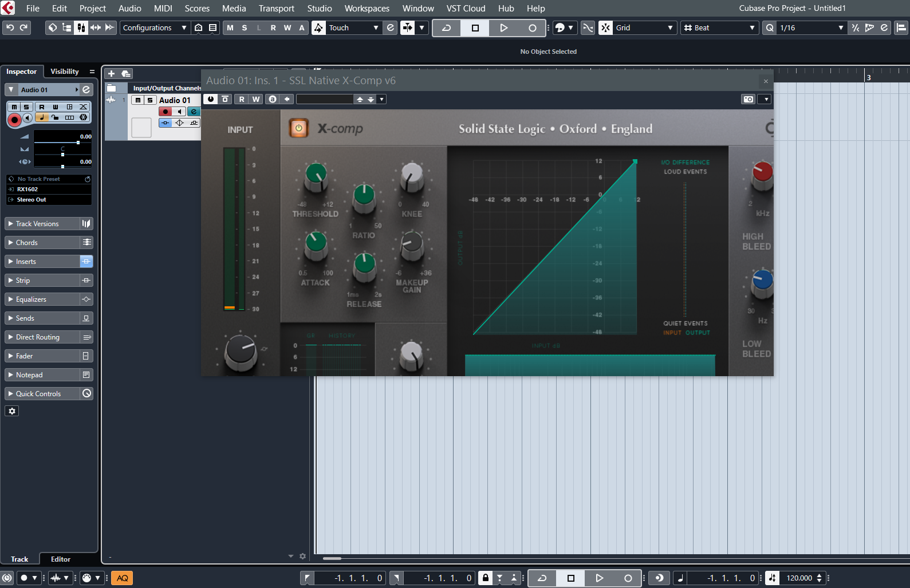
Task: Click Play in the top transport toolbar
Action: click(503, 27)
